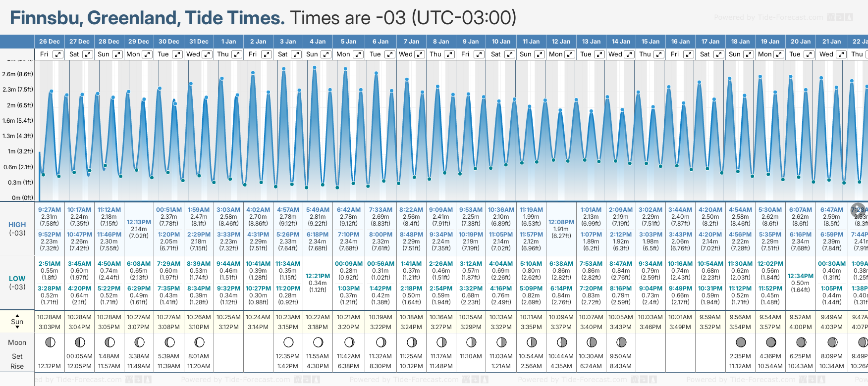Expand the Mon 19 Jan day column
The image size is (868, 386).
[778, 54]
